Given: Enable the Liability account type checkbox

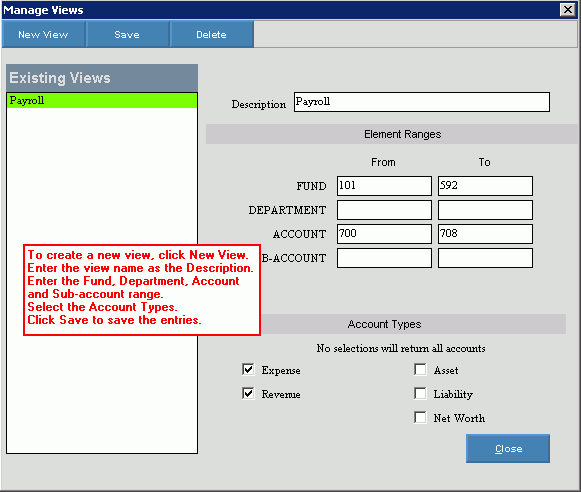Looking at the screenshot, I should 420,393.
